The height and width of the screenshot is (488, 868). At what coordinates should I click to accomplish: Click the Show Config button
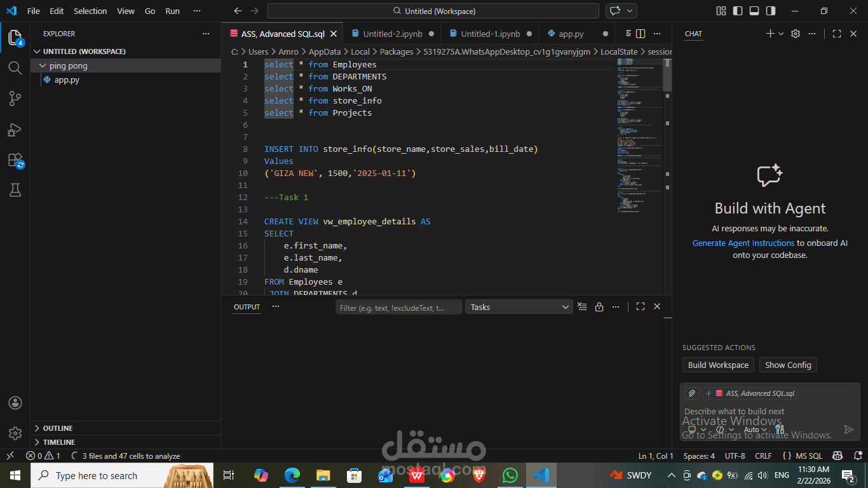(788, 365)
